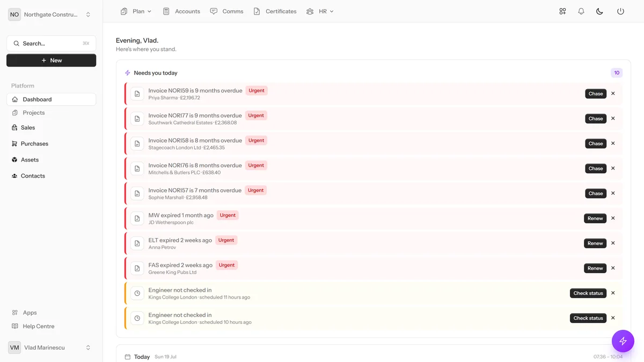Chase invoice NORI58 Stagecoach London Ltd
The height and width of the screenshot is (362, 644).
coord(596,143)
